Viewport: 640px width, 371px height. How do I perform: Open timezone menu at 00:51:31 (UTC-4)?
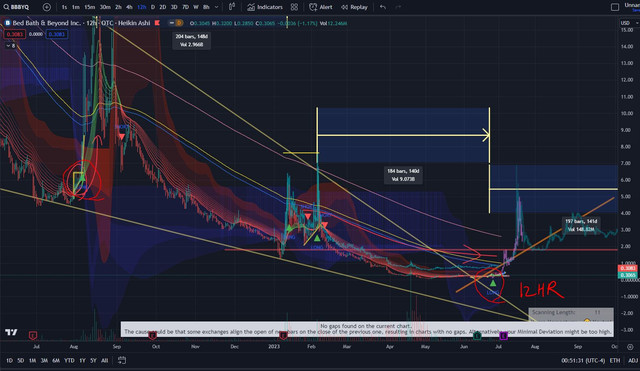tap(583, 360)
